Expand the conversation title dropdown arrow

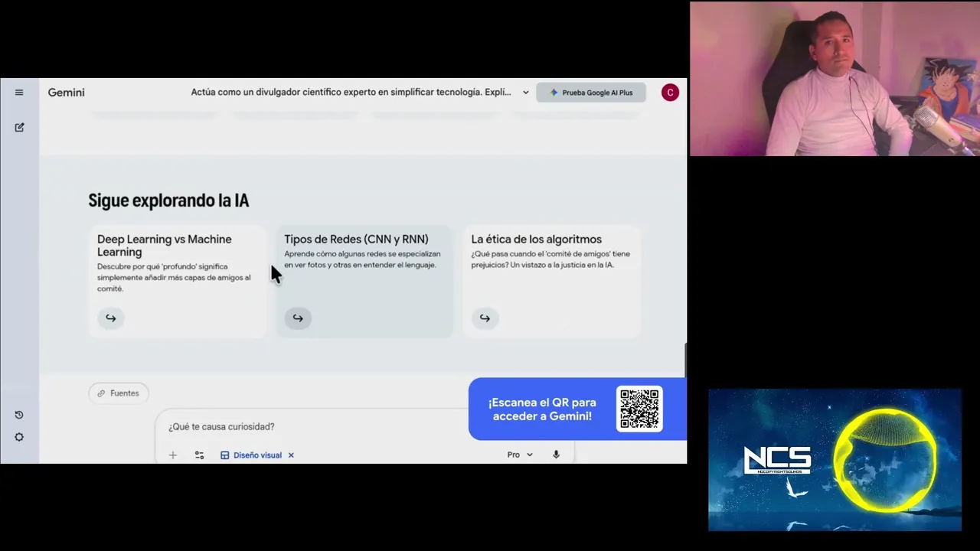pos(525,93)
